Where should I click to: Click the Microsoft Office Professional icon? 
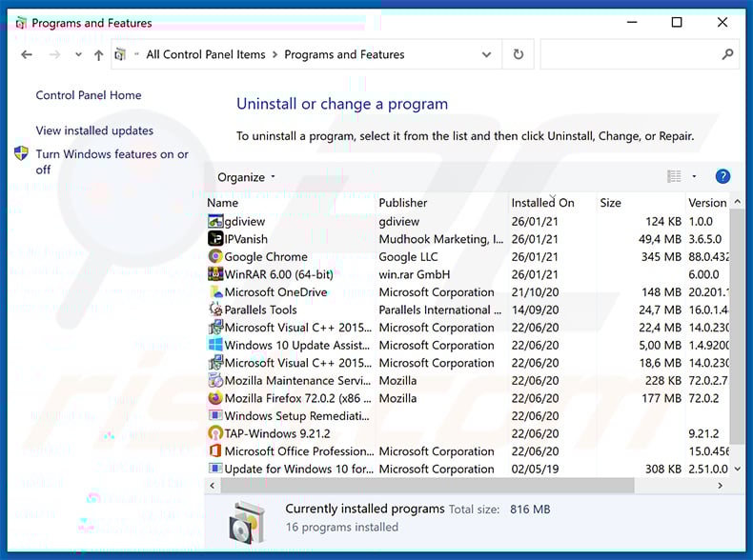(x=215, y=451)
